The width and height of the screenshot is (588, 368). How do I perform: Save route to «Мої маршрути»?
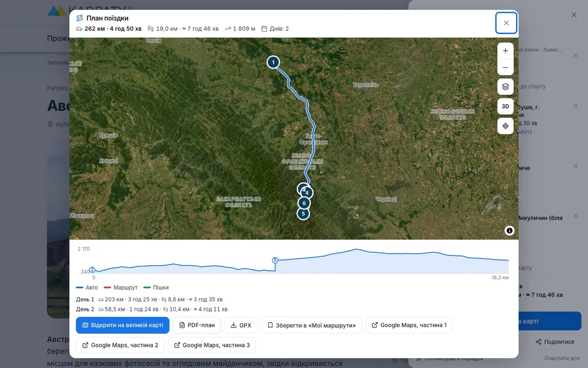coord(311,325)
